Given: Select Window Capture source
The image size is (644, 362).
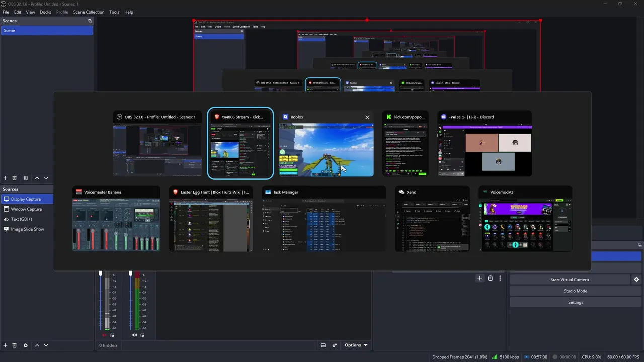Looking at the screenshot, I should 27,209.
